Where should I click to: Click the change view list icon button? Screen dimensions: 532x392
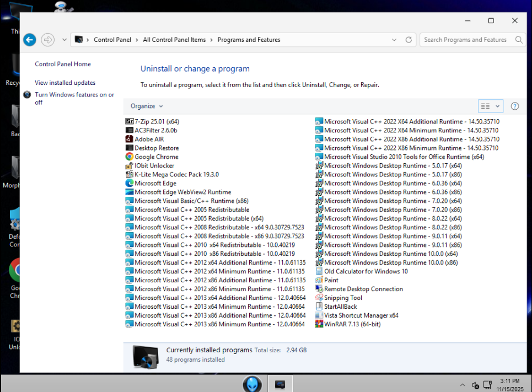coord(486,106)
